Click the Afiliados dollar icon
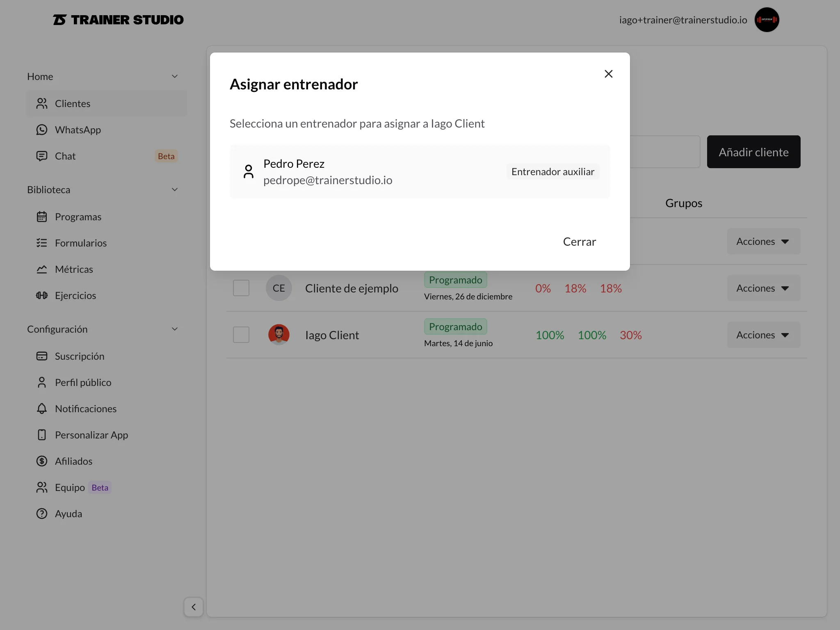 click(42, 461)
